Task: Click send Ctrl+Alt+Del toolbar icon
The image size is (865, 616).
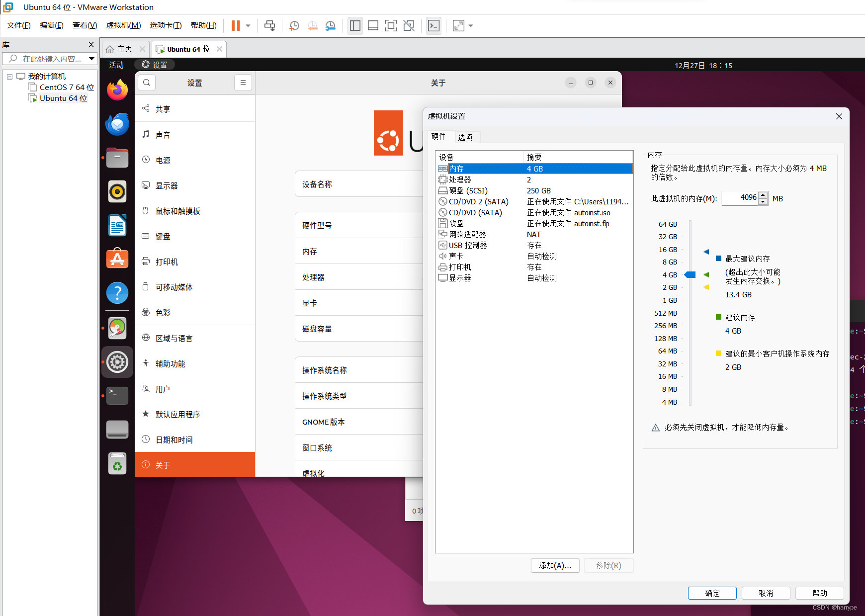Action: click(x=269, y=25)
